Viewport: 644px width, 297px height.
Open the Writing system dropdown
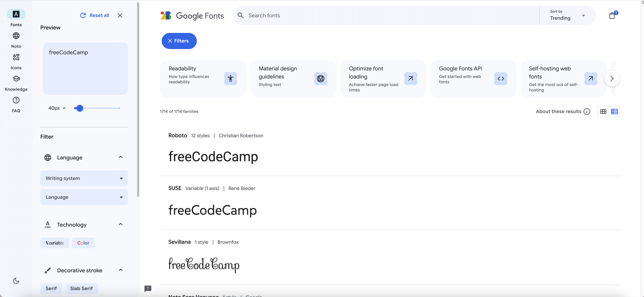(84, 178)
